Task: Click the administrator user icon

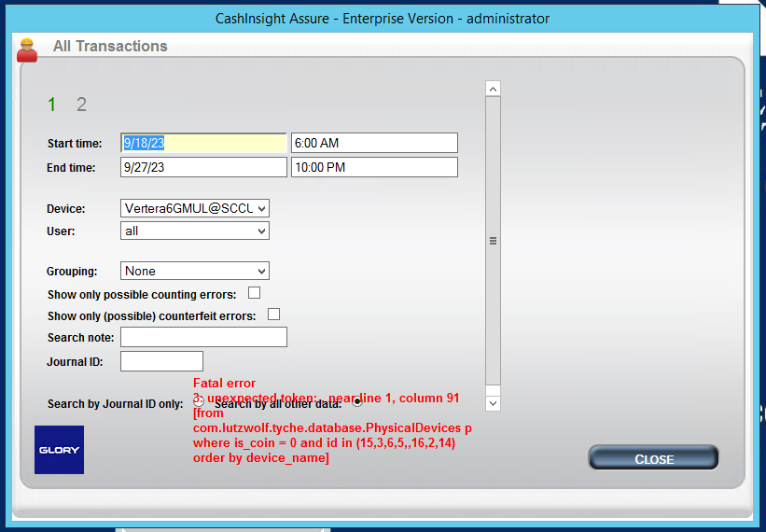Action: (27, 50)
